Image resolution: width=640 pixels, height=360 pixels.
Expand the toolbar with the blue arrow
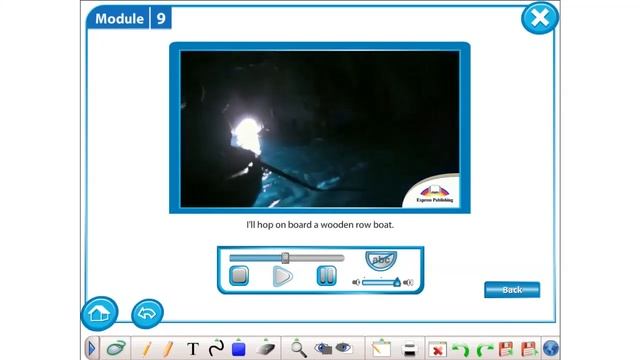coord(91,348)
